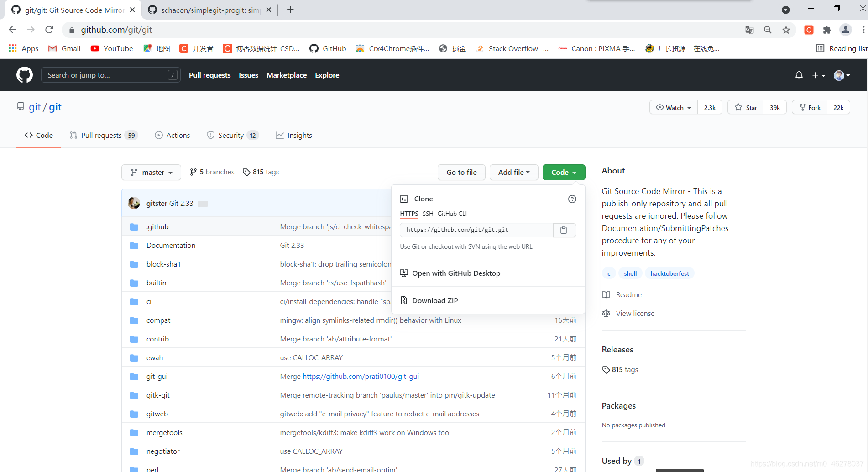This screenshot has height=472, width=868.
Task: Open Chrome tab search dropdown arrow
Action: [x=785, y=10]
